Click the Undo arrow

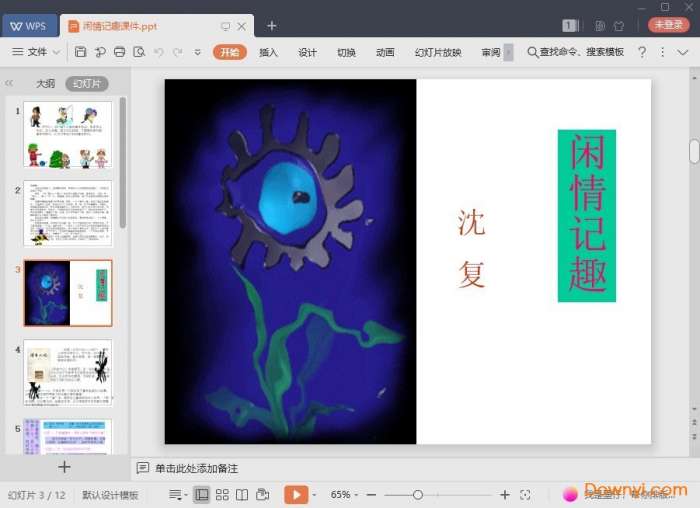[158, 52]
